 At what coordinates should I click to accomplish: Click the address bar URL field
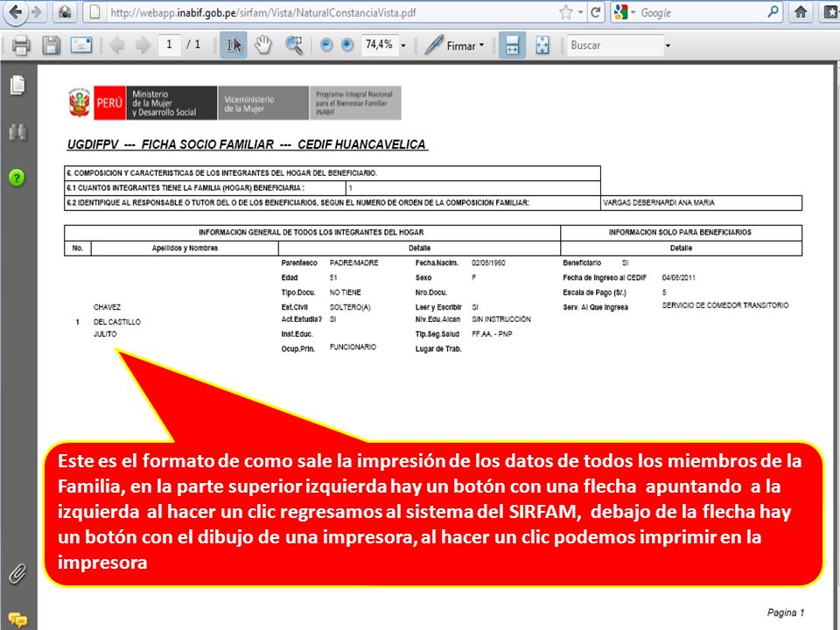click(x=321, y=12)
